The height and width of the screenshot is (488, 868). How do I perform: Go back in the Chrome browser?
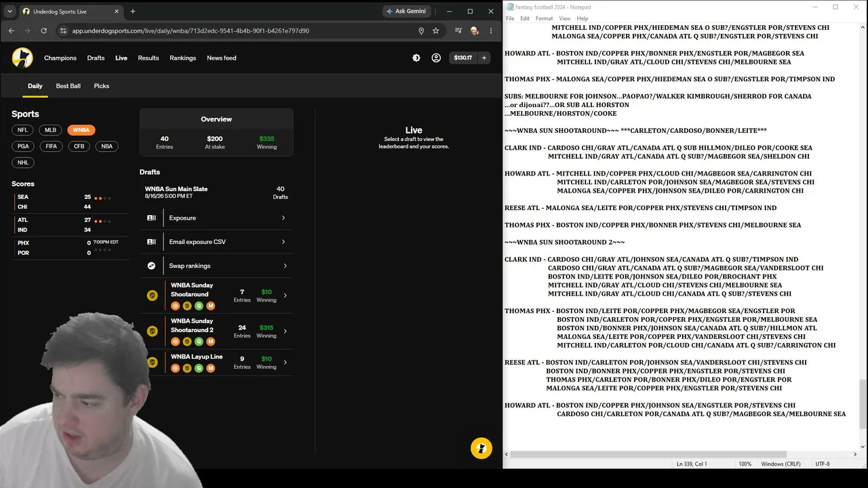click(12, 30)
